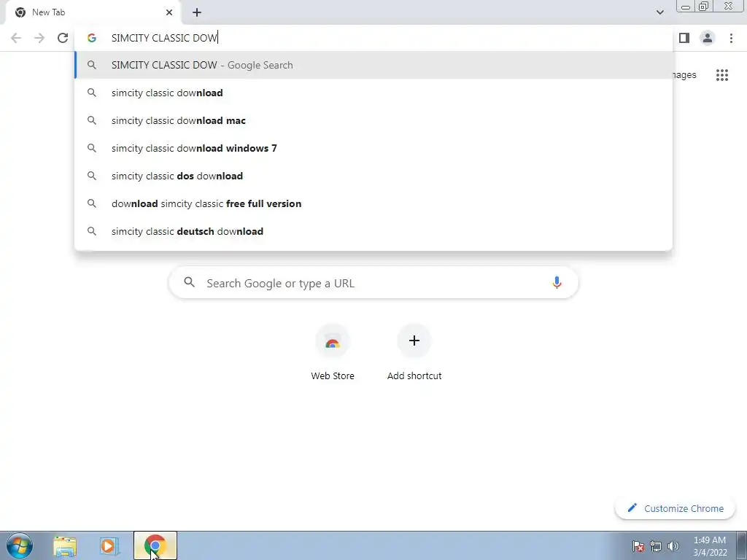The width and height of the screenshot is (747, 560).
Task: Choose 'simcity classic download mac' suggestion
Action: click(373, 120)
